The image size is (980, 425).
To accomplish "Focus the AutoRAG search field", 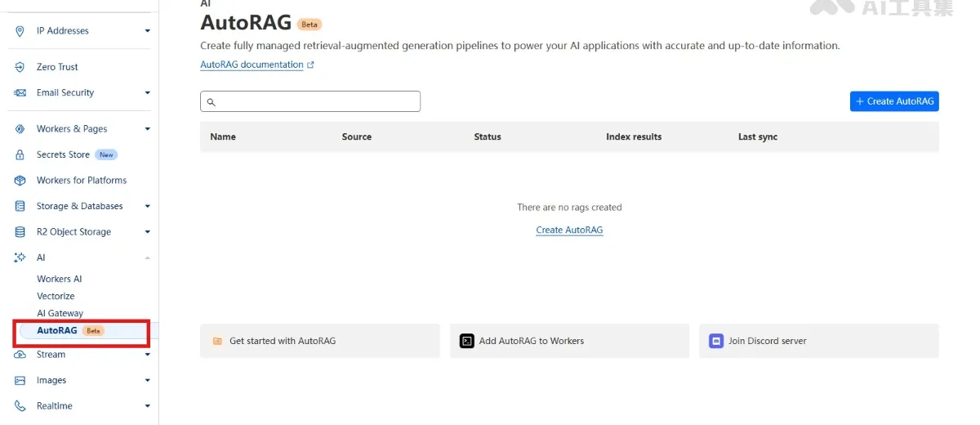I will pos(310,101).
